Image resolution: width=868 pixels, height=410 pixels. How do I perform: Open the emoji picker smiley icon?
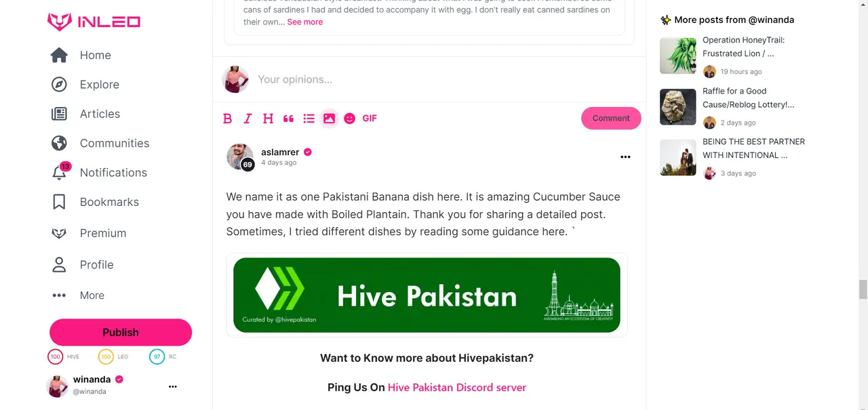click(x=349, y=119)
